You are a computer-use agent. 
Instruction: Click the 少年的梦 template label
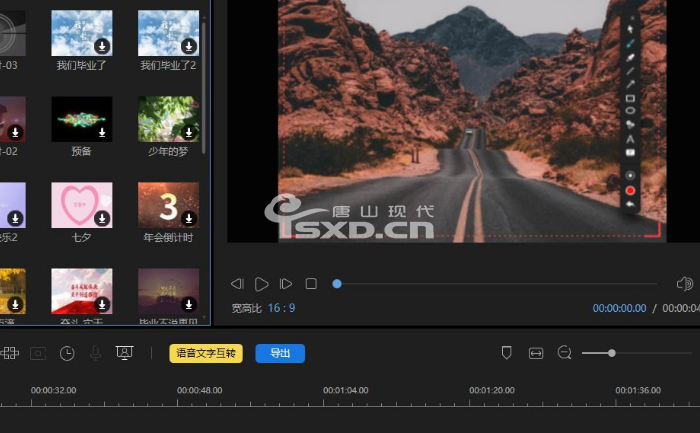(168, 152)
